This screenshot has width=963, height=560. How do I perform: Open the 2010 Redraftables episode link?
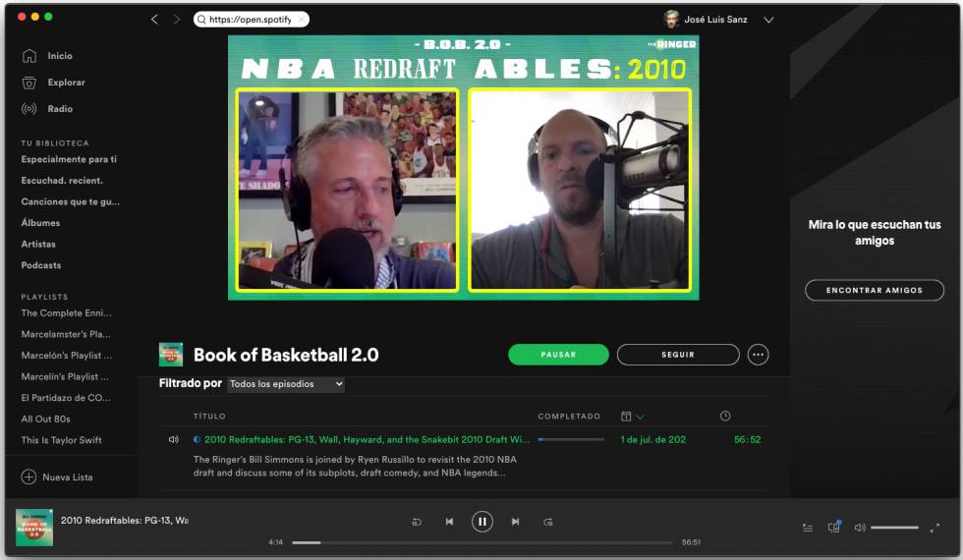pyautogui.click(x=367, y=440)
